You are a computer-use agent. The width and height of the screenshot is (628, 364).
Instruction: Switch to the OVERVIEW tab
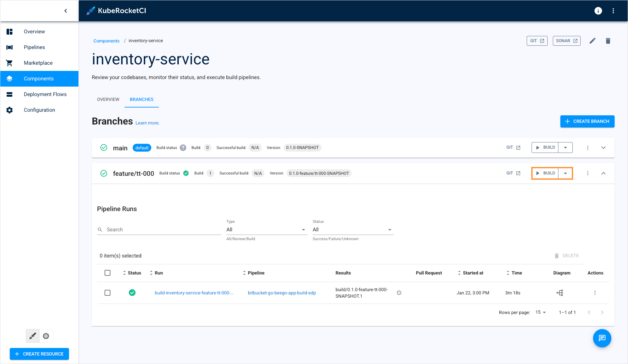point(108,99)
